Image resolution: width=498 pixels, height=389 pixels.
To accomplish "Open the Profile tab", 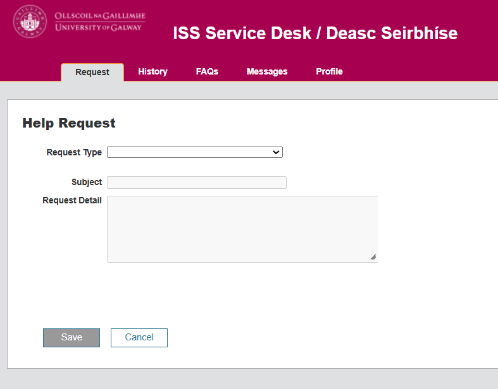I will coord(329,71).
